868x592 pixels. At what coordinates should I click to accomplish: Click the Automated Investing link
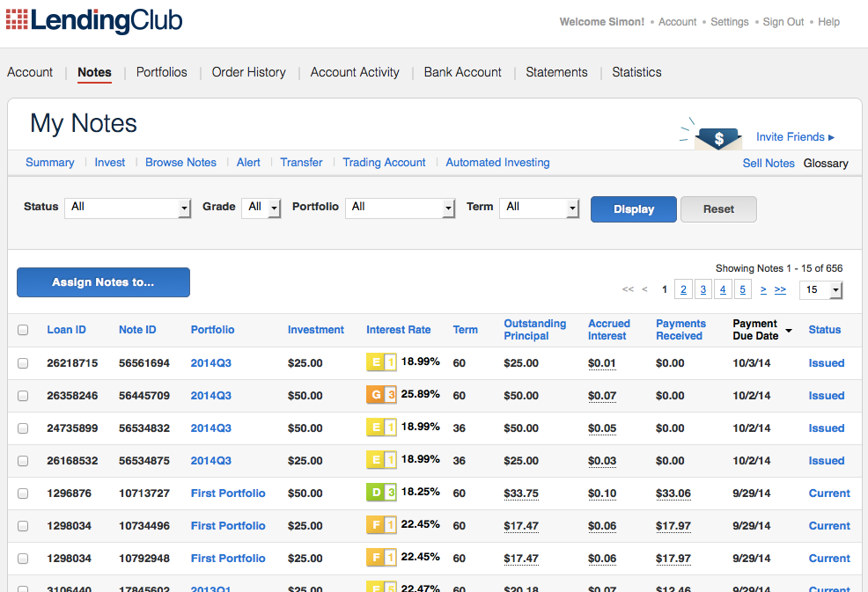coord(497,163)
